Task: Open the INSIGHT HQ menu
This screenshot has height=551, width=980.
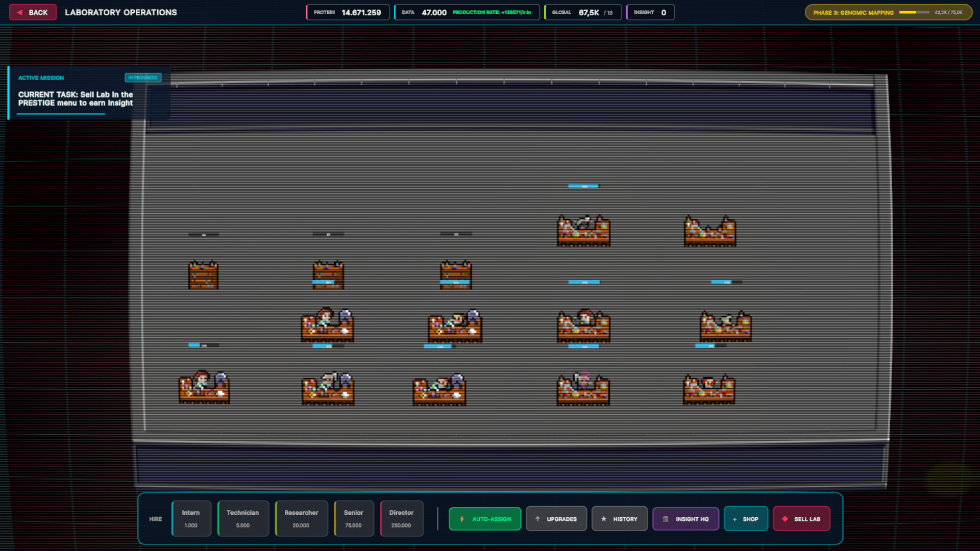Action: tap(685, 518)
